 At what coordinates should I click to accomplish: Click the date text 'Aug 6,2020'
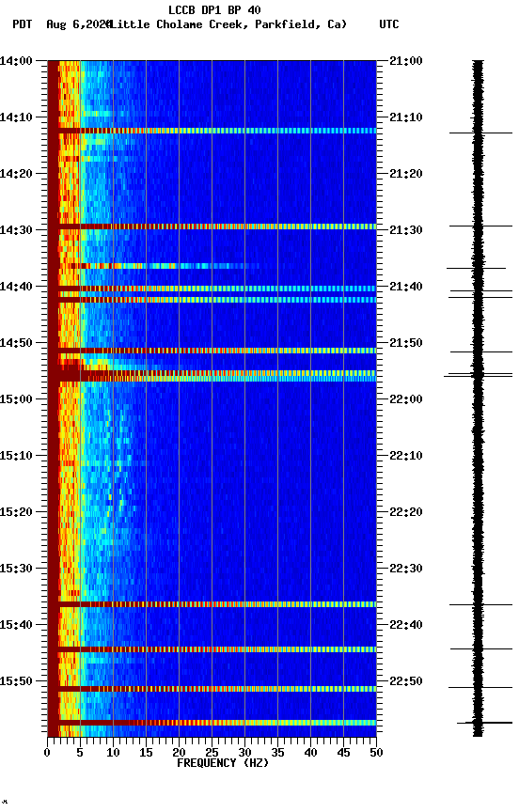pyautogui.click(x=78, y=24)
